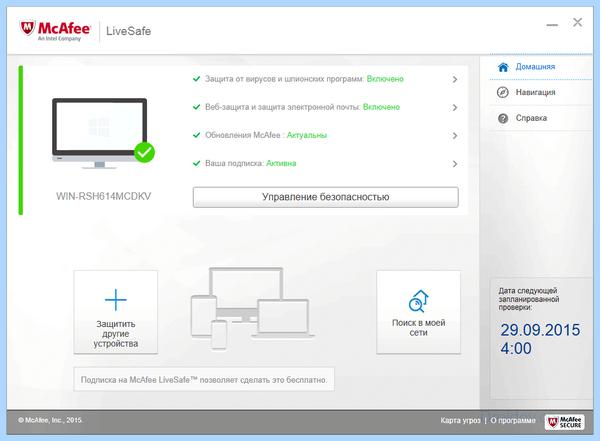Open the Навигация menu item
Image resolution: width=600 pixels, height=441 pixels.
tap(541, 93)
